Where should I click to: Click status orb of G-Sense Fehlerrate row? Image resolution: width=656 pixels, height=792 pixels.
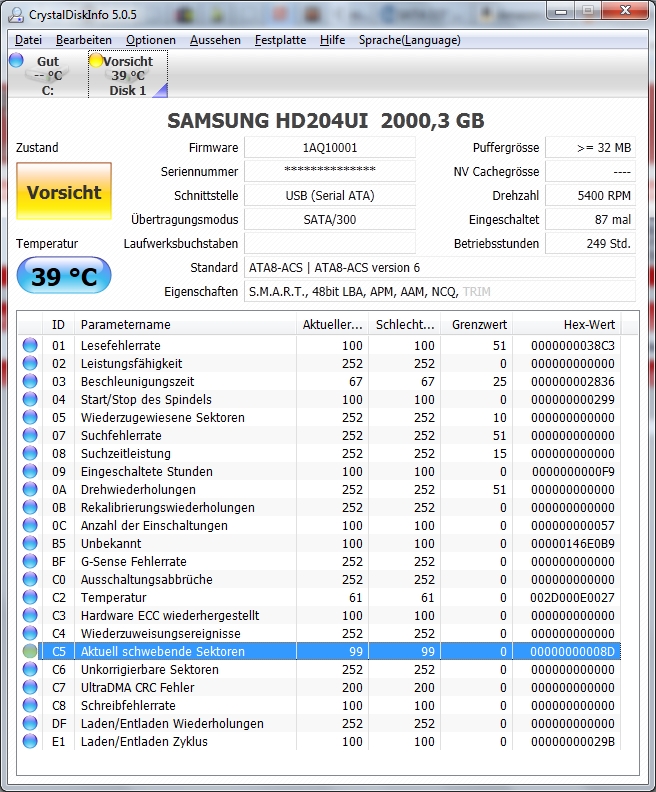30,561
